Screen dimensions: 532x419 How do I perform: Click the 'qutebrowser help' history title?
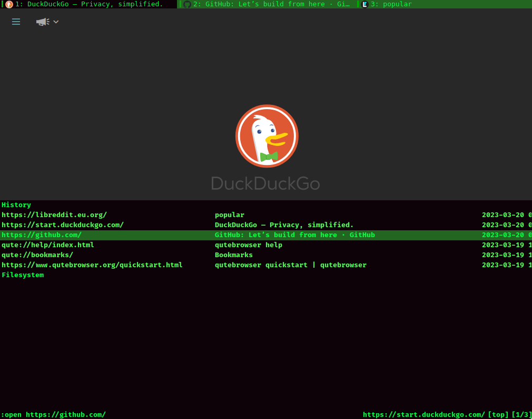click(x=249, y=245)
